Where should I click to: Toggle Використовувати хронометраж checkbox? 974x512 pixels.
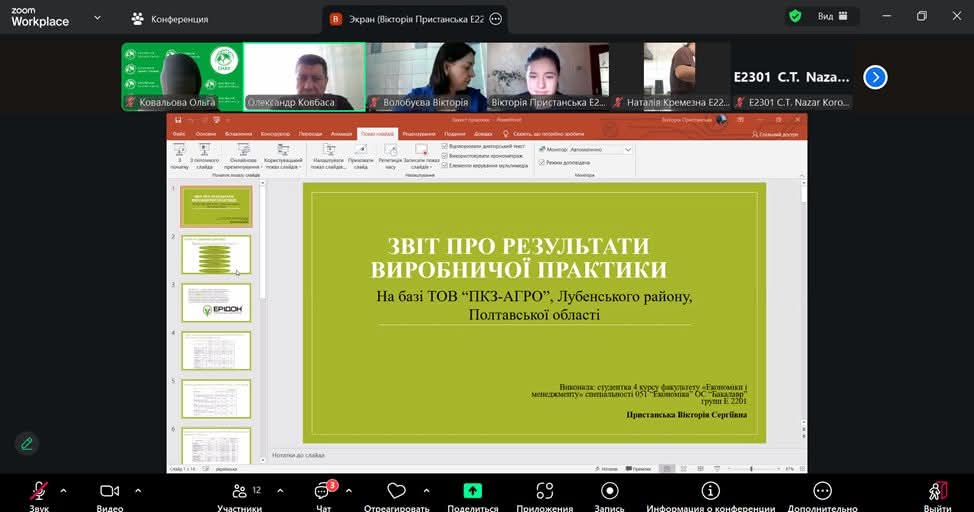pyautogui.click(x=445, y=156)
